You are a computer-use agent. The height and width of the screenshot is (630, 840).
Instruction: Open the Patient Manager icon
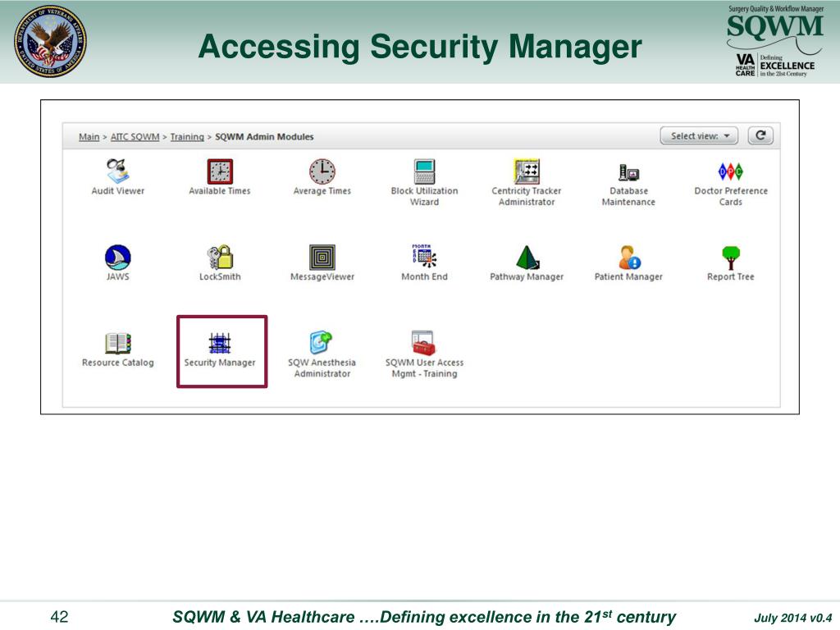click(x=629, y=257)
